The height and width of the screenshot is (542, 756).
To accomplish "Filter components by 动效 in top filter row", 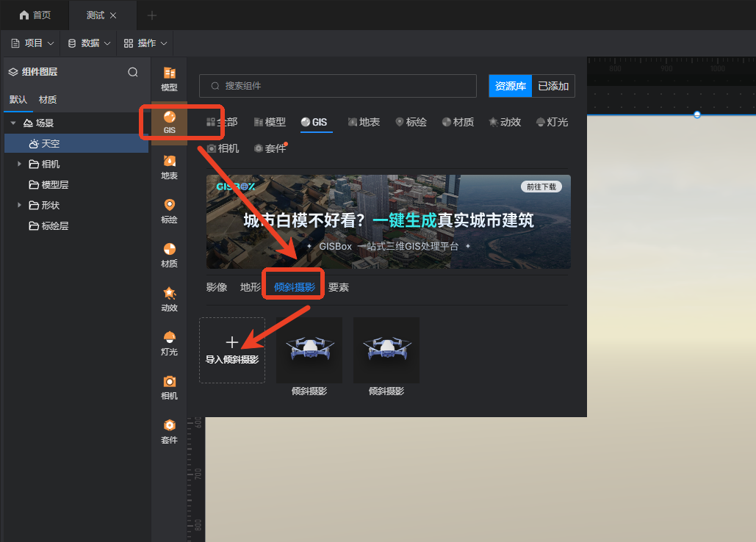I will (x=505, y=123).
